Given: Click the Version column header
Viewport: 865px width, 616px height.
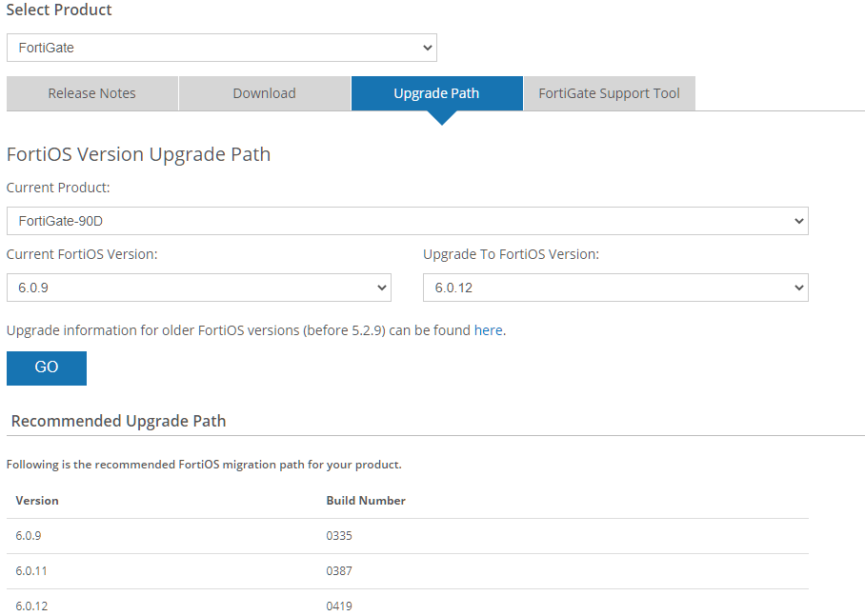Looking at the screenshot, I should [37, 501].
